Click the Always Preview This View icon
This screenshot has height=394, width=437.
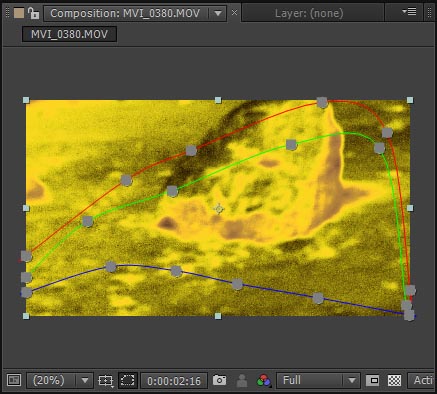(x=14, y=380)
